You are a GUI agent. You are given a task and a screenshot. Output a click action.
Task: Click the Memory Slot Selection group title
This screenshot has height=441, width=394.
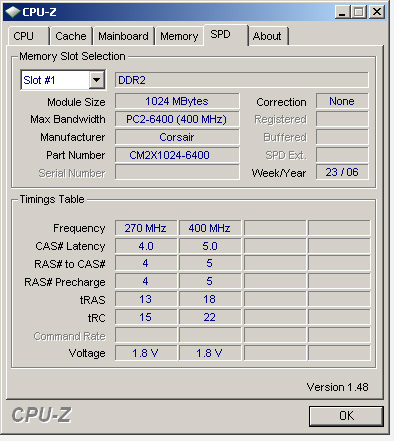coord(72,56)
